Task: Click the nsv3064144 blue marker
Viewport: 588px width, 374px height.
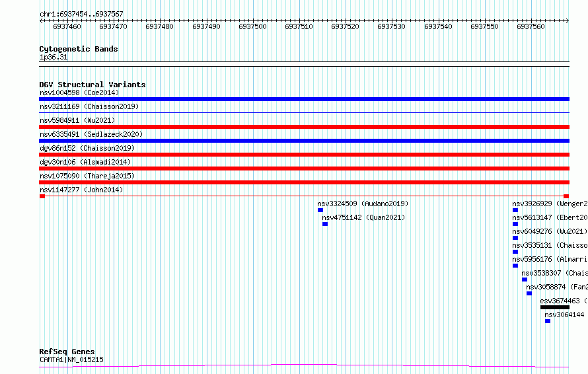Action: [x=548, y=321]
